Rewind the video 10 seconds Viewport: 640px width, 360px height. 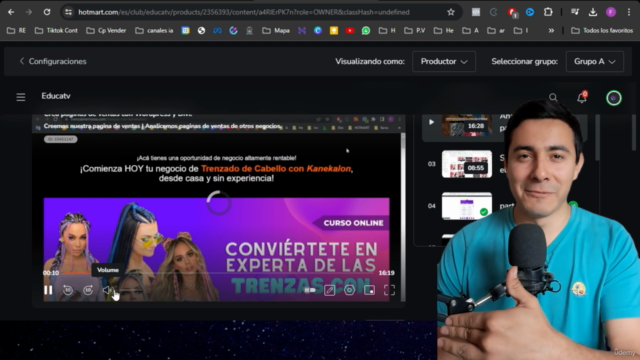coord(68,290)
